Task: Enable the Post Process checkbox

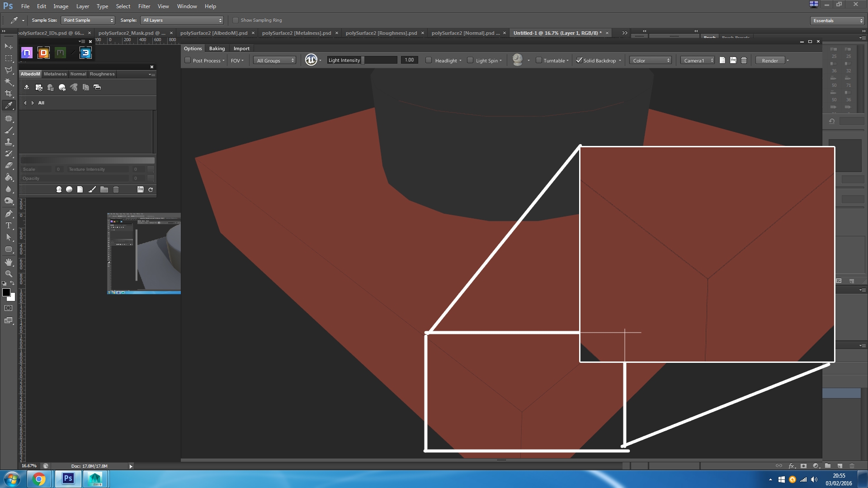Action: (188, 60)
